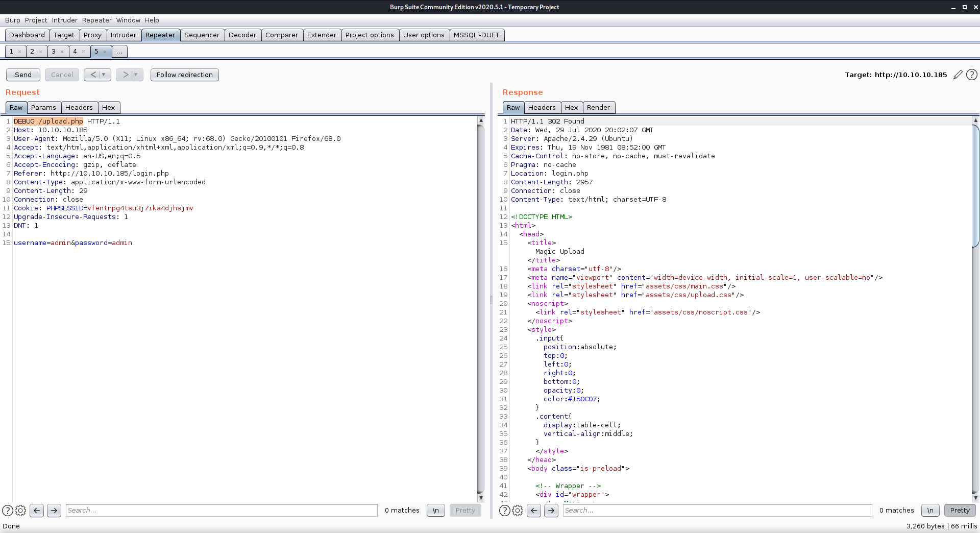Click the Send button to resend the request
The width and height of the screenshot is (980, 533).
[x=22, y=75]
